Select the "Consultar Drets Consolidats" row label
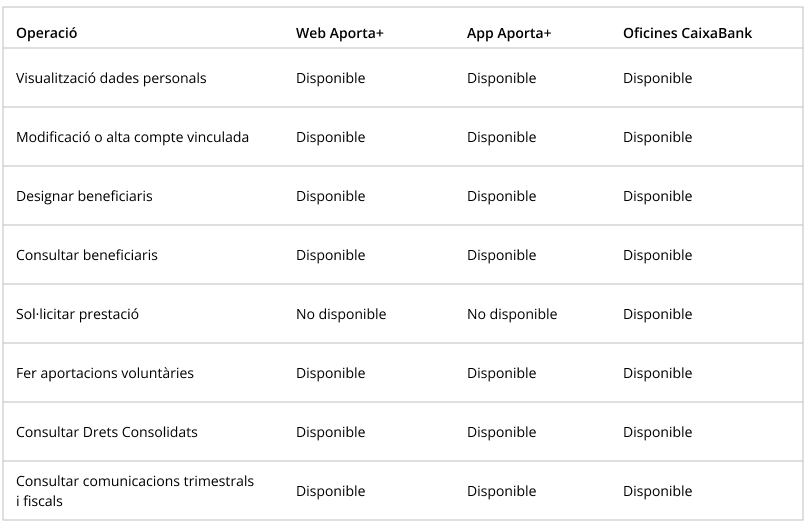This screenshot has height=526, width=809. tap(107, 432)
